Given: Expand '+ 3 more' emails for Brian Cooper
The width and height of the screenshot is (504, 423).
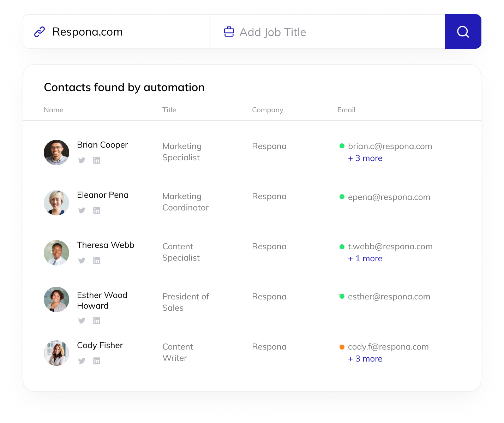Looking at the screenshot, I should click(x=365, y=158).
